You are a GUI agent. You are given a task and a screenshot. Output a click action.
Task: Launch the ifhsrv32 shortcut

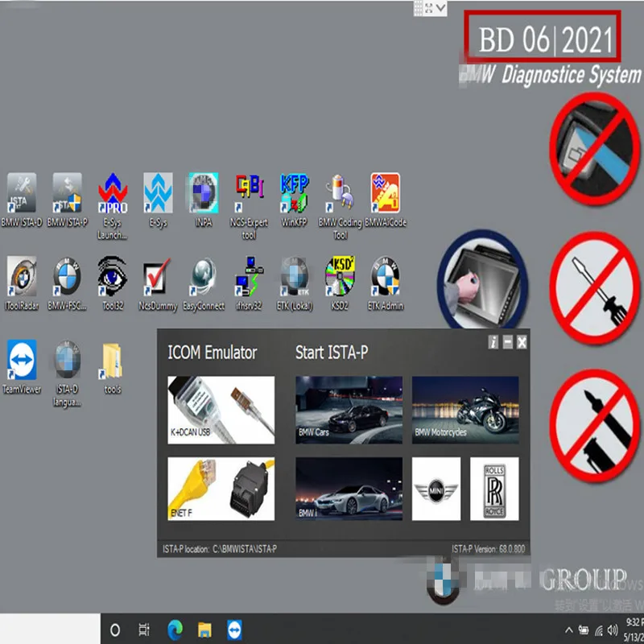coord(249,283)
